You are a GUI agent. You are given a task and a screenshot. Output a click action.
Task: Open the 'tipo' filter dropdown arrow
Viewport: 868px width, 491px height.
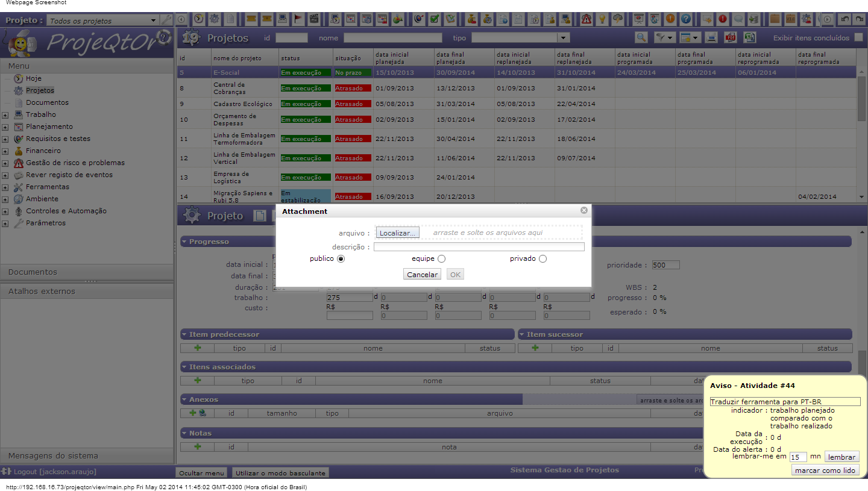tap(563, 38)
